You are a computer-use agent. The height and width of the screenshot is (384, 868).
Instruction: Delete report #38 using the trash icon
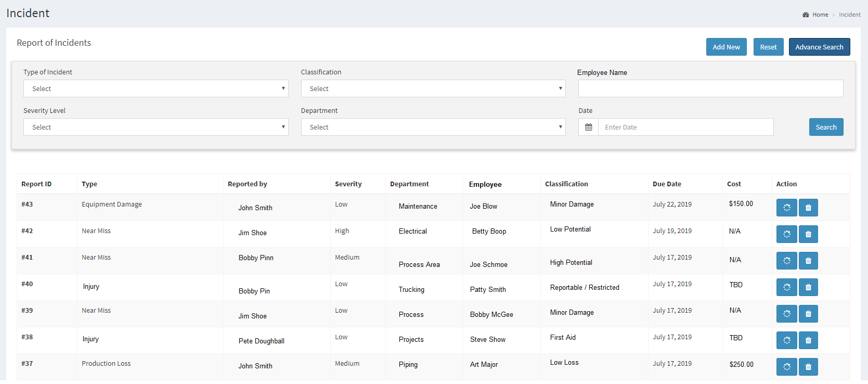point(808,340)
